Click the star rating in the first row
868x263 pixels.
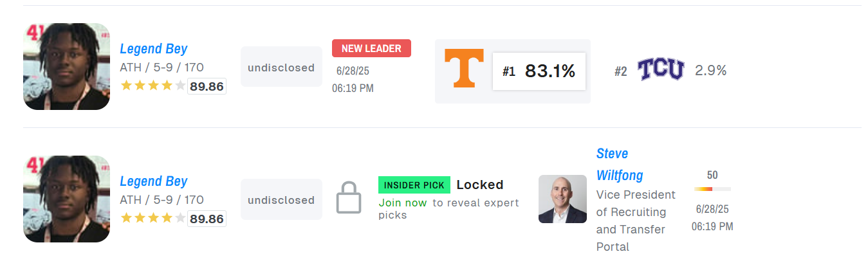click(153, 86)
